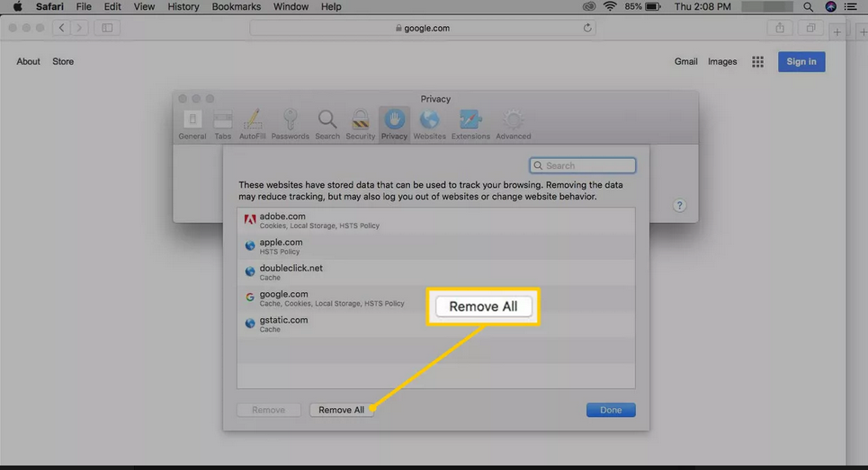Open the Passwords preferences pane

[290, 125]
